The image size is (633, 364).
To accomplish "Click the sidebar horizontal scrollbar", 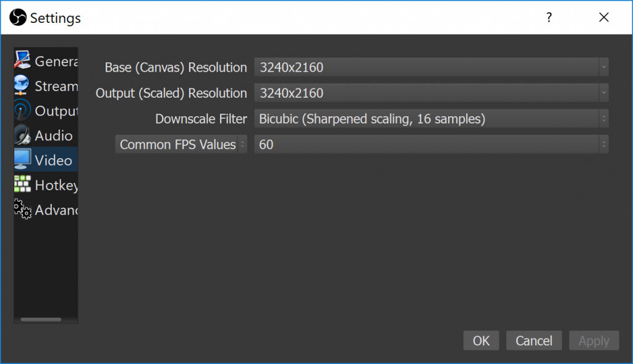I will click(41, 320).
